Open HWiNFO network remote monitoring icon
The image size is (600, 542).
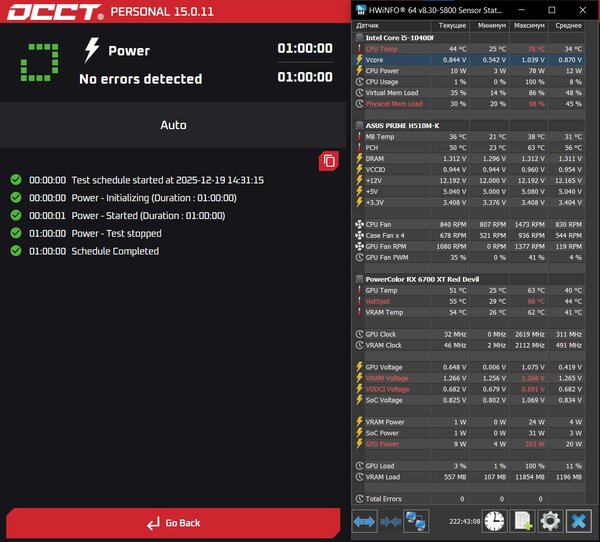pyautogui.click(x=416, y=521)
